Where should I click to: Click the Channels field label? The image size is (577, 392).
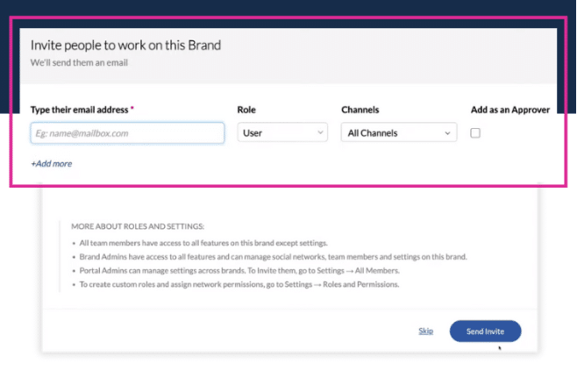[360, 110]
